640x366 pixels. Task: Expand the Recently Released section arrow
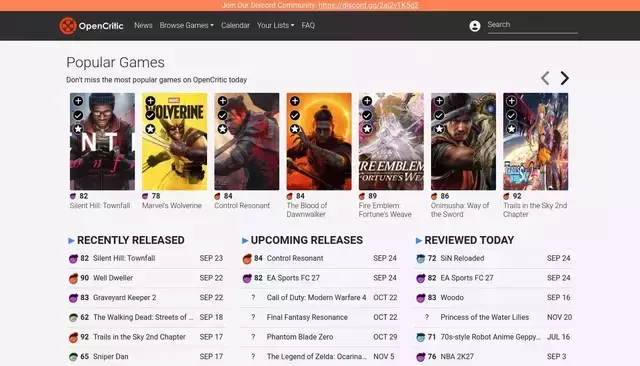point(71,241)
